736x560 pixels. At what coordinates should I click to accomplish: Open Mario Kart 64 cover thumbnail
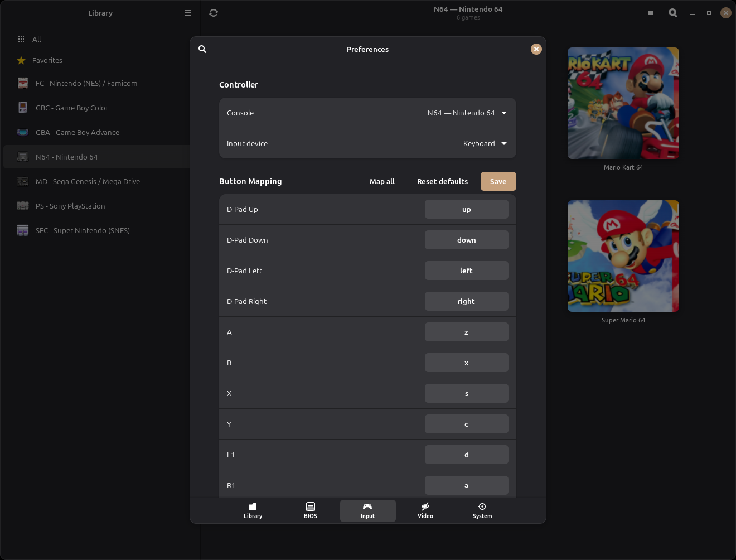[623, 103]
